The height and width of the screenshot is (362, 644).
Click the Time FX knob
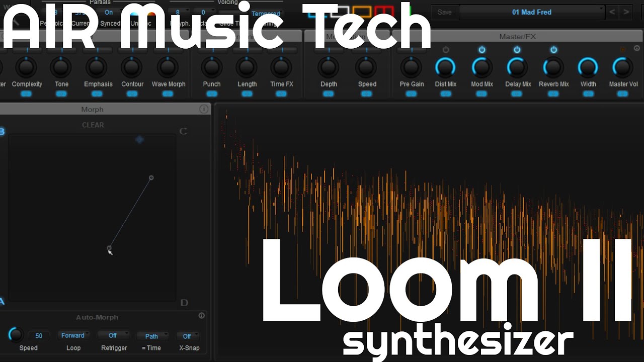point(281,67)
